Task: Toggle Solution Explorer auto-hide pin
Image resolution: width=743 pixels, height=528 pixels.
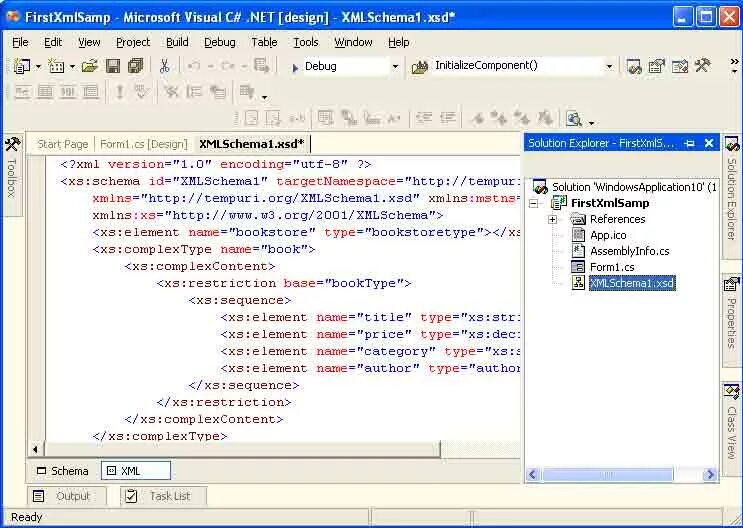Action: 689,143
